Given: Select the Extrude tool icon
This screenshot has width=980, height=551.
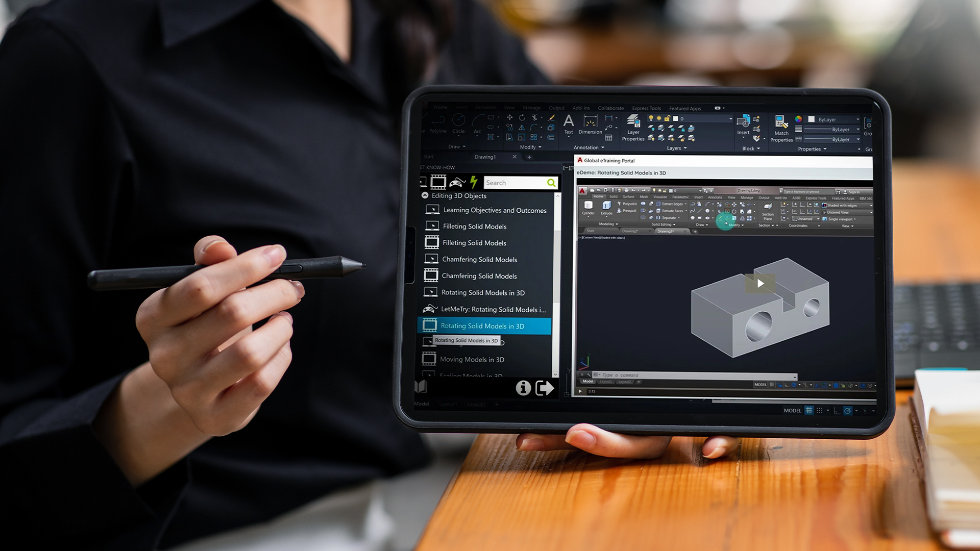Looking at the screenshot, I should [x=606, y=206].
